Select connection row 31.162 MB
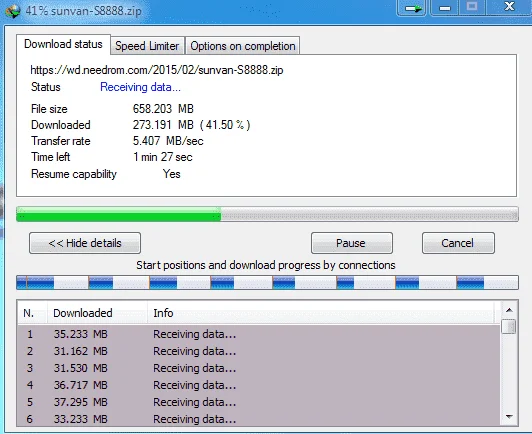The image size is (532, 434). (259, 351)
